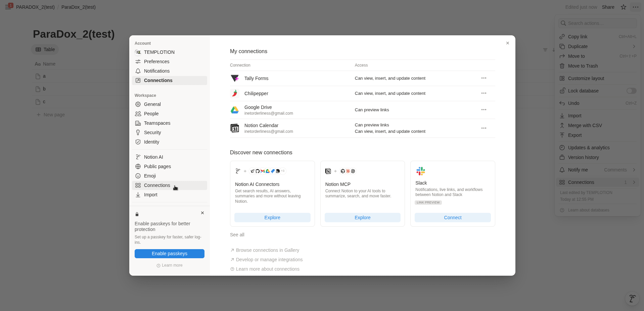Open Browse connections in Gallery link
The width and height of the screenshot is (644, 311).
(x=267, y=250)
